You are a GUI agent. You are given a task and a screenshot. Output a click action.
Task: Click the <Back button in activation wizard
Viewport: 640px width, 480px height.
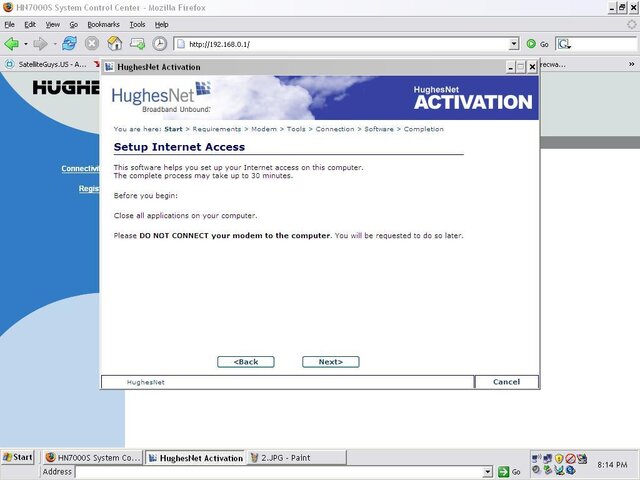(x=246, y=362)
